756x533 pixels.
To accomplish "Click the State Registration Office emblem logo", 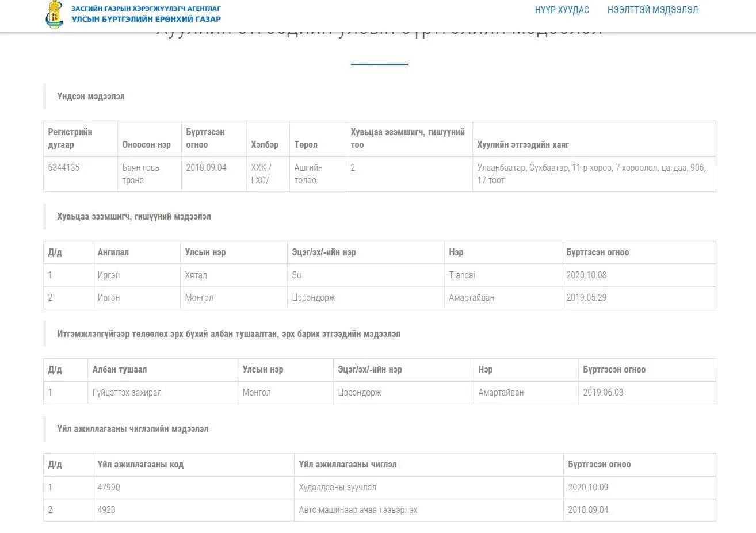I will (x=54, y=15).
